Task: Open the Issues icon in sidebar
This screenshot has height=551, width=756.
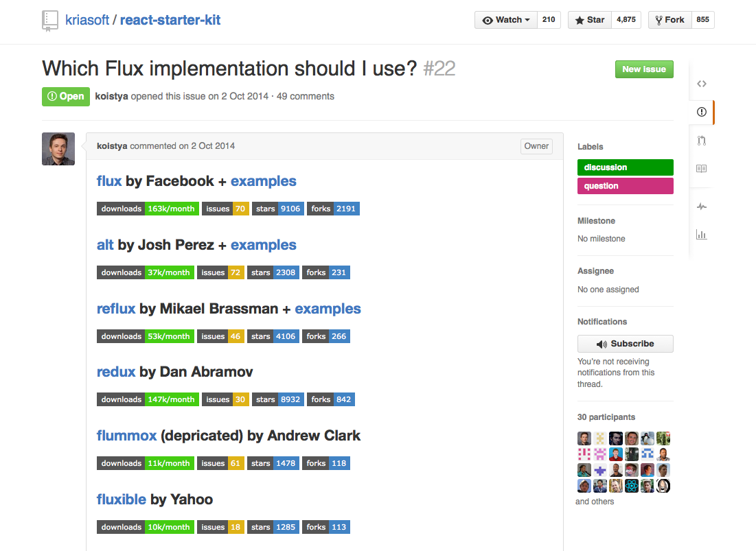Action: point(702,112)
